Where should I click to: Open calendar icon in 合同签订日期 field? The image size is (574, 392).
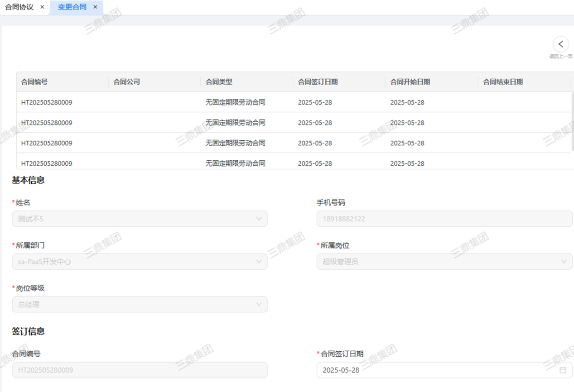(x=563, y=370)
